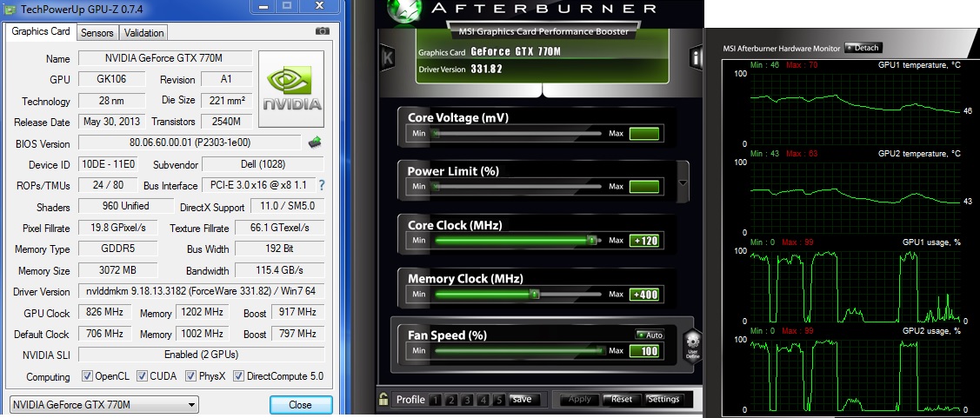Open fan User Define gear icon
Viewport: 980px width, 418px height.
pos(692,344)
